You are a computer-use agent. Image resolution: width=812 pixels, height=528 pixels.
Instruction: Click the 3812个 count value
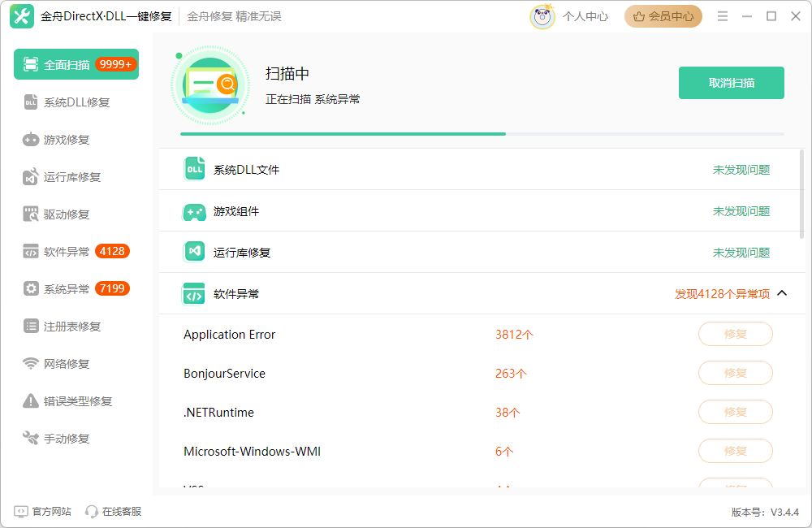514,335
